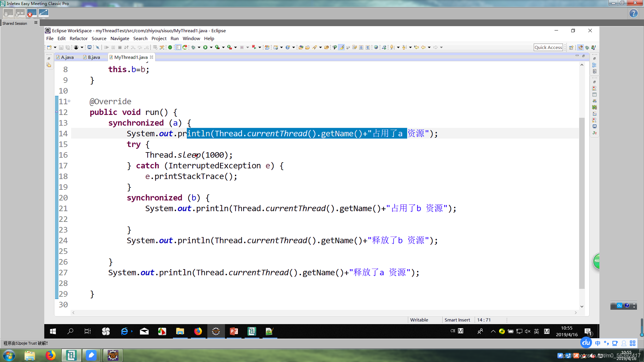The width and height of the screenshot is (644, 362).
Task: Click the Debug bug icon
Action: (x=193, y=47)
